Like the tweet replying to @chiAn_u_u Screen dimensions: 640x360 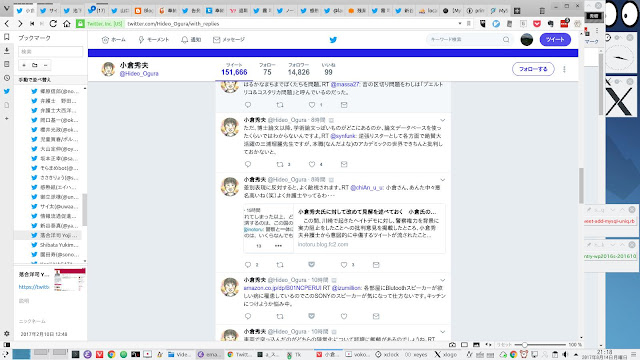pos(344,264)
